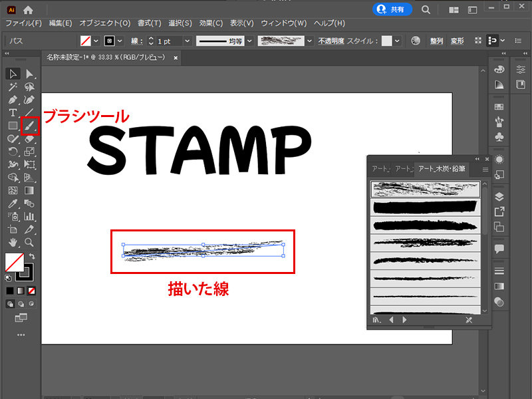532x399 pixels.
Task: Click the 共有 share button
Action: pyautogui.click(x=391, y=10)
